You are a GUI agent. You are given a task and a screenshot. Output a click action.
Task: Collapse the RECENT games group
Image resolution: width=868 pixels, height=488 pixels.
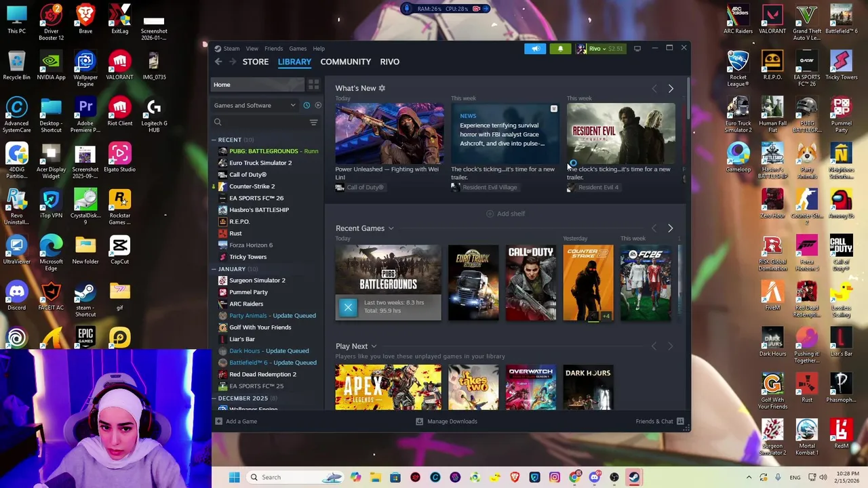coord(214,140)
